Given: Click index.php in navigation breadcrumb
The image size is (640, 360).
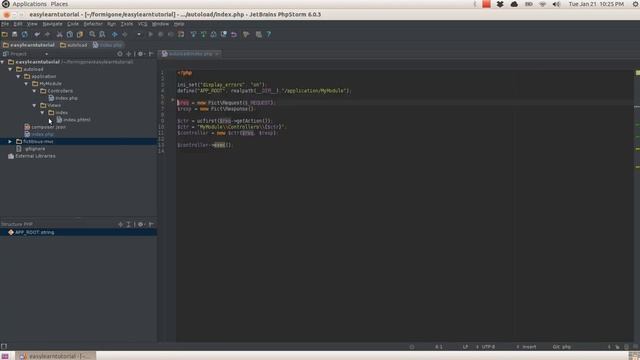Looking at the screenshot, I should 107,45.
